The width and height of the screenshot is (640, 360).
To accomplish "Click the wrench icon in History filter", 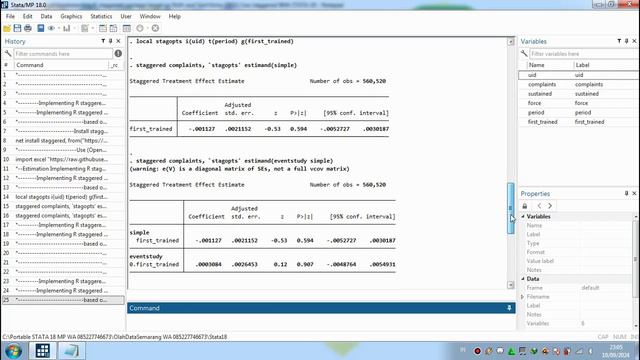I will coord(8,53).
